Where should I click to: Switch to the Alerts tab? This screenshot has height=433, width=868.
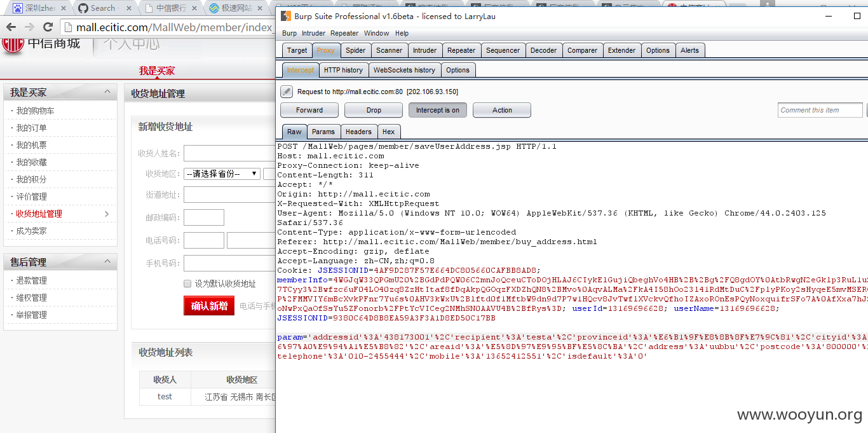tap(689, 50)
